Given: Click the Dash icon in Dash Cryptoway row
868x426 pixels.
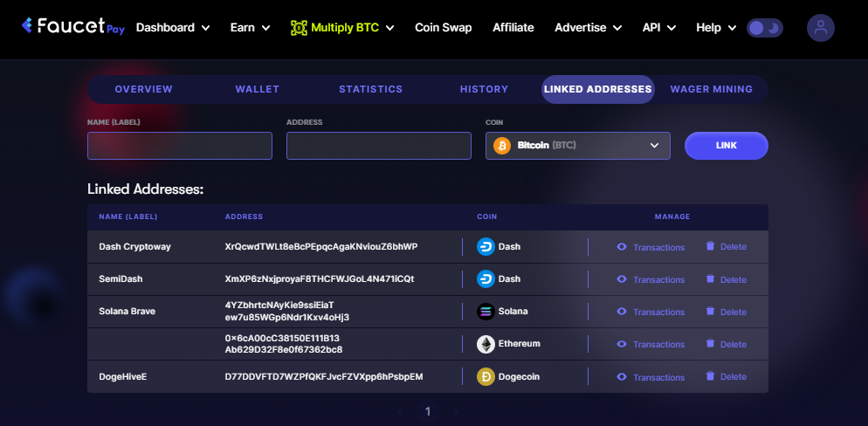Looking at the screenshot, I should pyautogui.click(x=486, y=247).
